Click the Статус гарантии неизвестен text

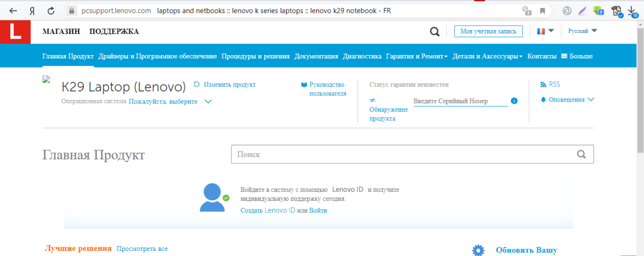(x=409, y=85)
